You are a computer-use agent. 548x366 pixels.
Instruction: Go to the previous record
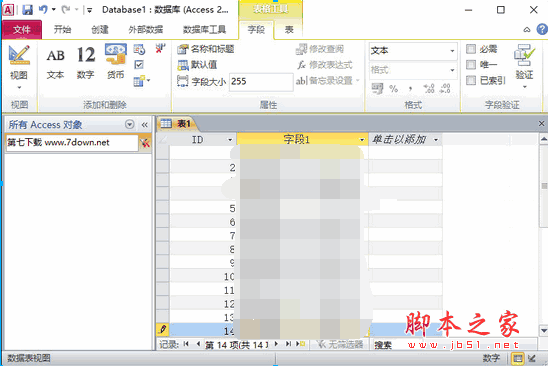pyautogui.click(x=198, y=344)
